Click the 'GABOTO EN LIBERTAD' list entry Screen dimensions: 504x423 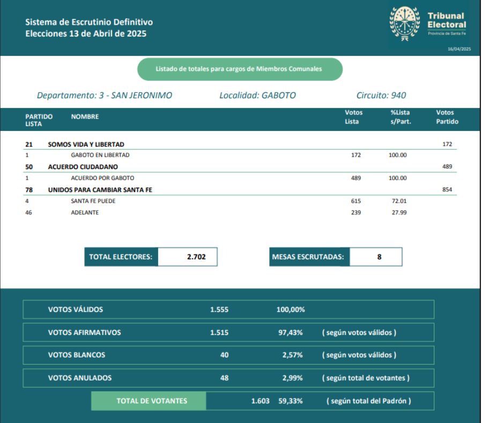click(x=100, y=155)
